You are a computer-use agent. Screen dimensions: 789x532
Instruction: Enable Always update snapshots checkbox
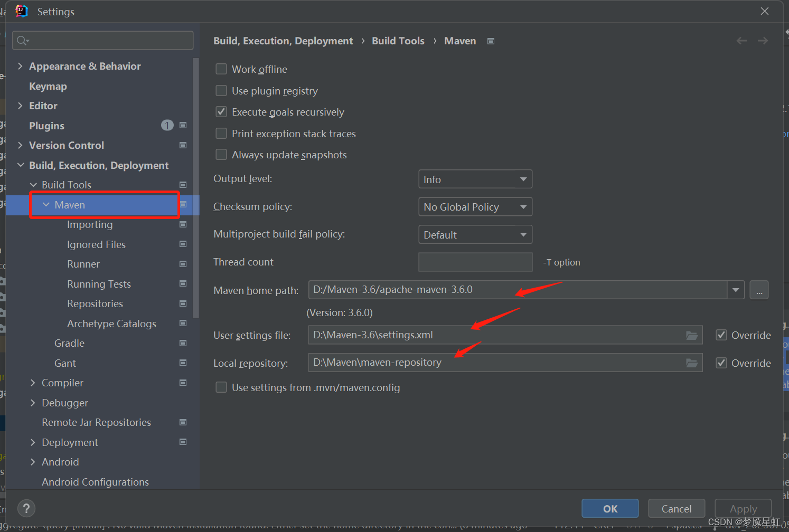(x=221, y=155)
